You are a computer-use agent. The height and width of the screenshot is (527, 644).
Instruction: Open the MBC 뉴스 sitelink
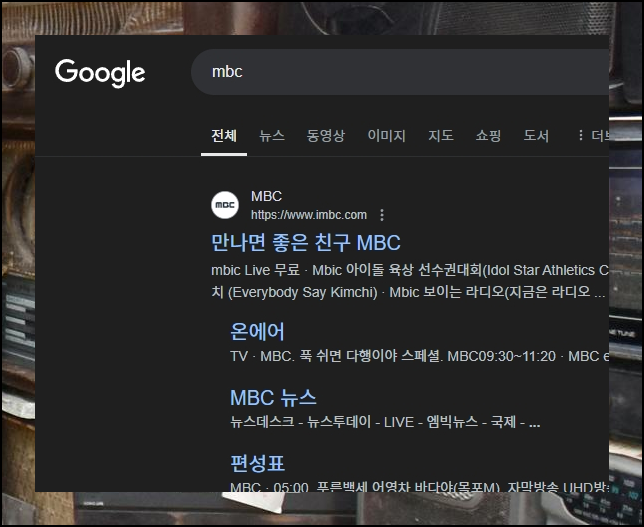tap(273, 398)
